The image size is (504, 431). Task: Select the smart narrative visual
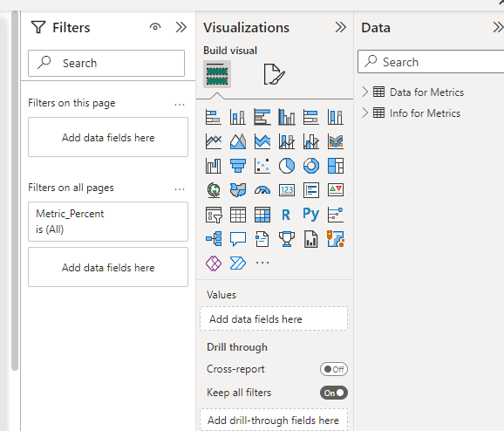(262, 239)
